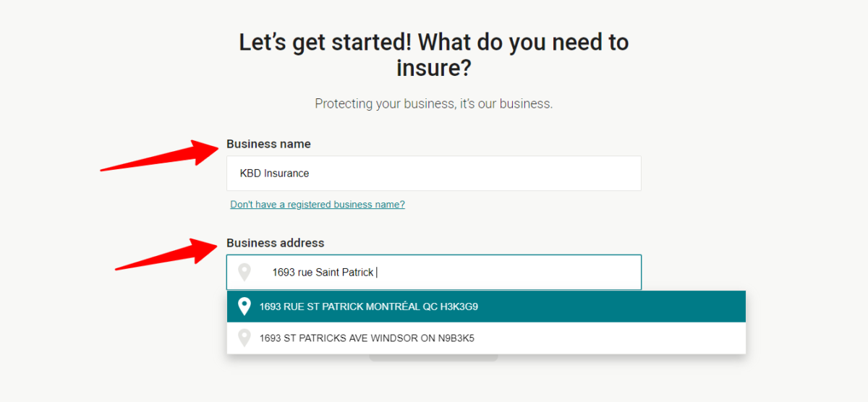This screenshot has height=402, width=868.
Task: Focus the Business name input field
Action: coord(434,174)
